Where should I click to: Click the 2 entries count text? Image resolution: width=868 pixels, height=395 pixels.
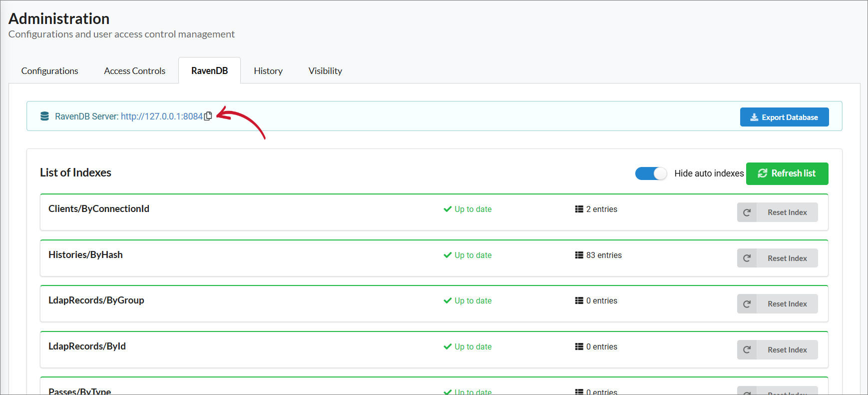click(602, 209)
